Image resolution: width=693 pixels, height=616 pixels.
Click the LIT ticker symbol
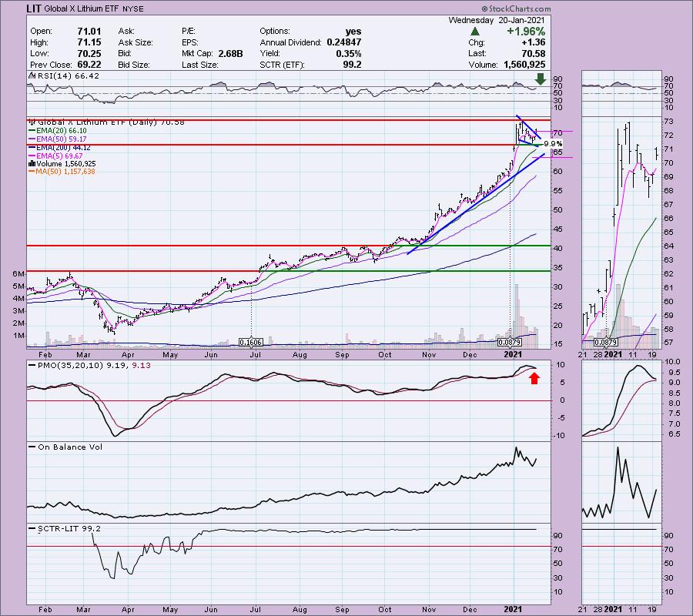click(x=34, y=8)
